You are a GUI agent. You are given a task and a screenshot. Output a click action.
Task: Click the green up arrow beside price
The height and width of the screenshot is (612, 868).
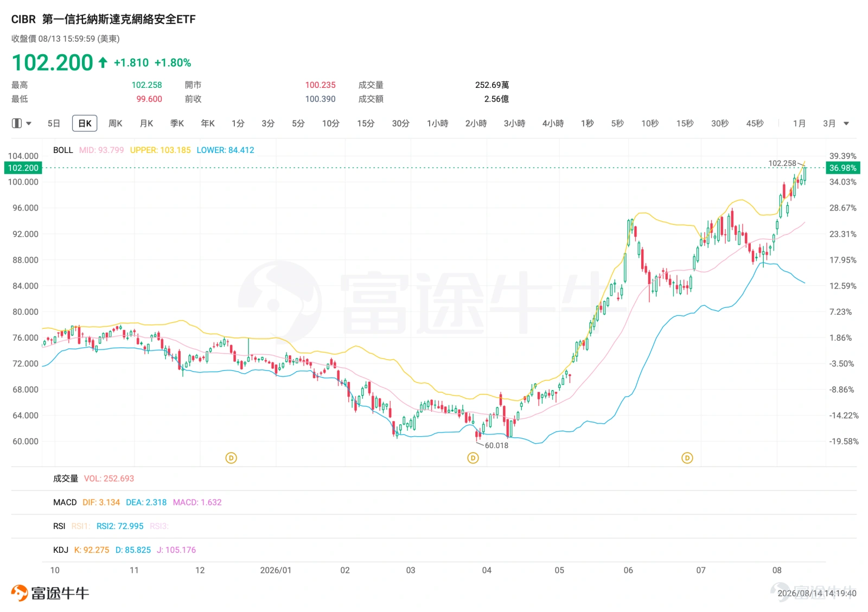[103, 62]
